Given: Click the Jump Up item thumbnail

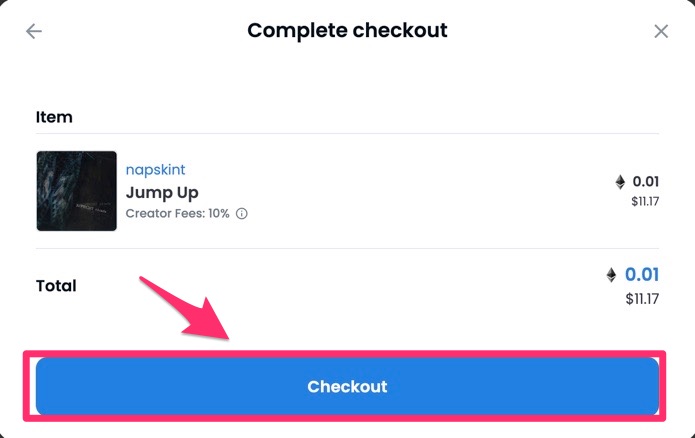Looking at the screenshot, I should (x=77, y=191).
